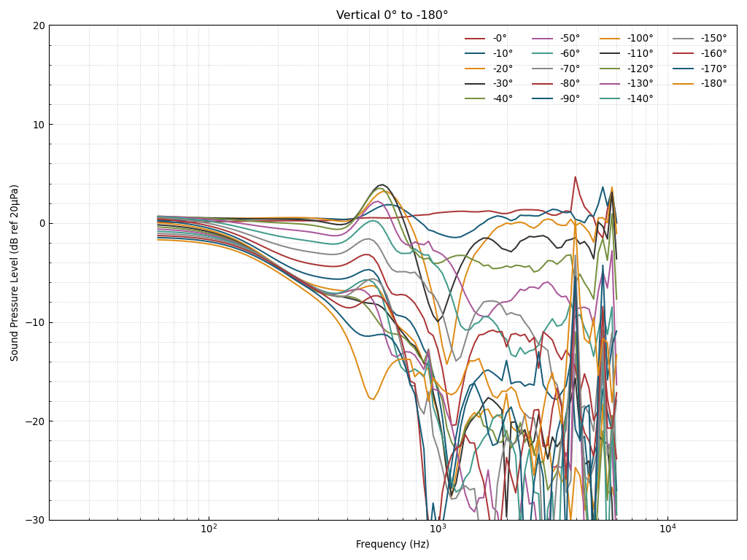Viewport: 747px width, 560px height.
Task: Click the legend entry '-0°'
Action: pyautogui.click(x=486, y=38)
